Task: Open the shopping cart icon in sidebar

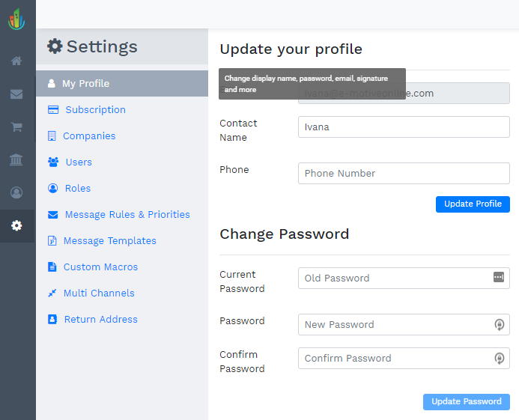Action: pos(16,127)
